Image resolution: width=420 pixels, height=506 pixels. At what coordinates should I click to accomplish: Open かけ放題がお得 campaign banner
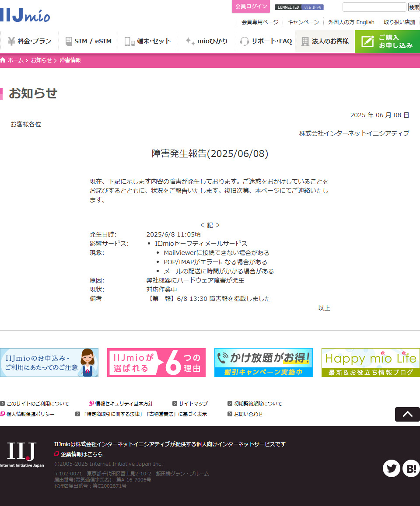coord(263,363)
